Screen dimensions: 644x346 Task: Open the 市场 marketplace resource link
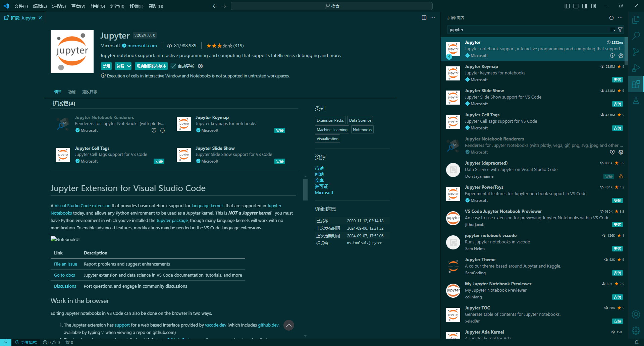[319, 168]
